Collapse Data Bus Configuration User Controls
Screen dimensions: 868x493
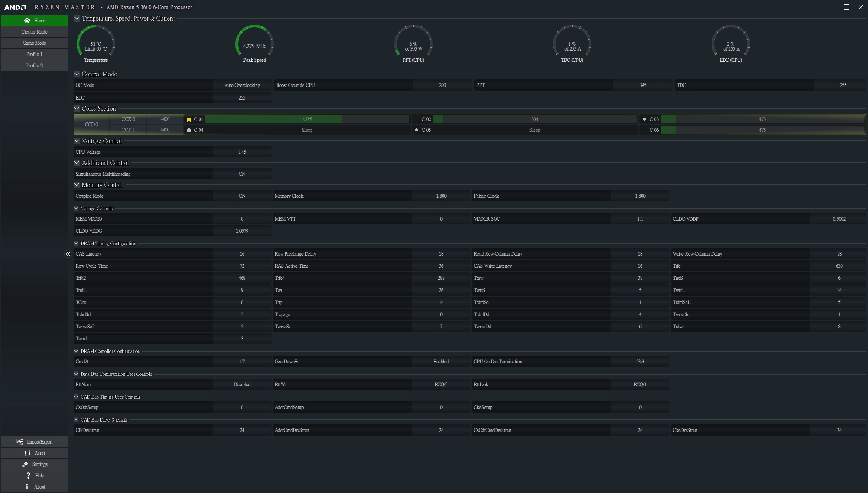point(76,374)
